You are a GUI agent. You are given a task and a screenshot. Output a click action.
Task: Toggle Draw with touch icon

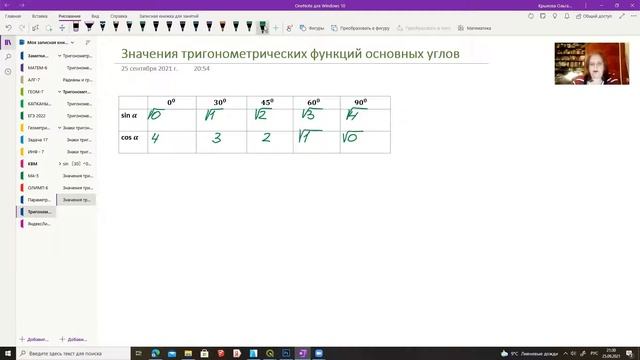coord(289,28)
